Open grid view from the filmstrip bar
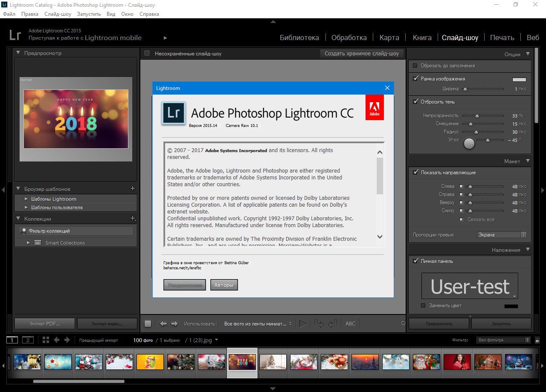The image size is (546, 392). [x=46, y=340]
